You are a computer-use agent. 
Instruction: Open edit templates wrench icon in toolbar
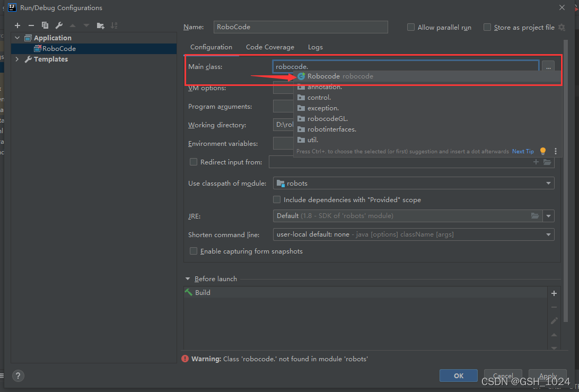(x=59, y=25)
